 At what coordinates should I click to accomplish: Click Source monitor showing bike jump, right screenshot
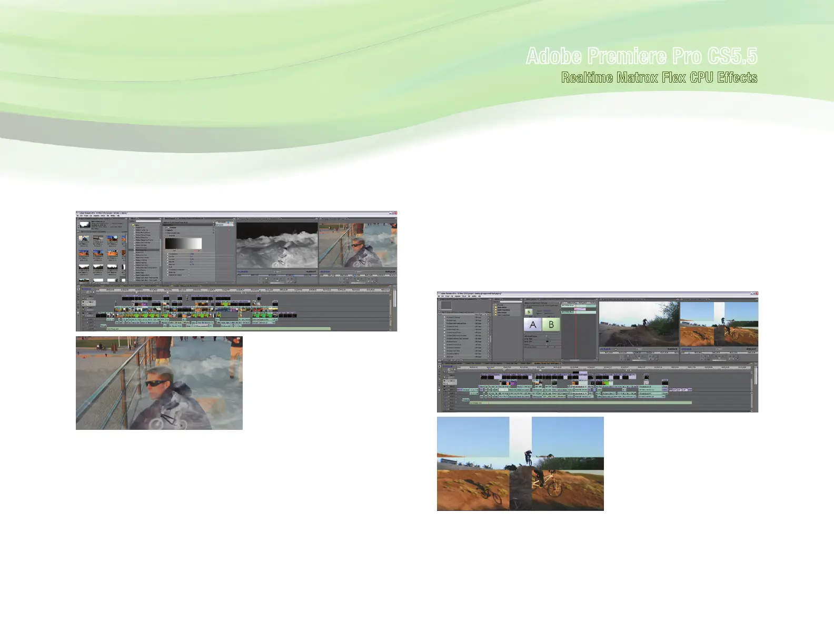[638, 324]
